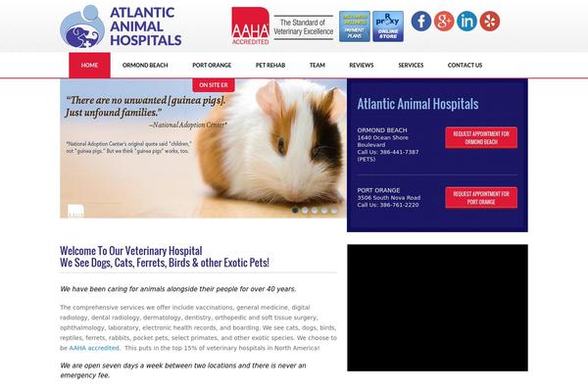This screenshot has width=588, height=392.
Task: Open the Reviews menu item
Action: [x=362, y=66]
